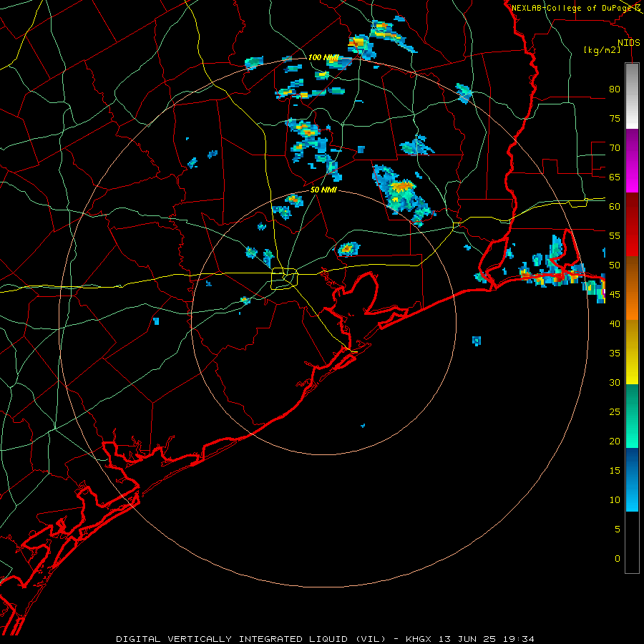Click the 15 value on the color scale
This screenshot has height=644, width=644.
tap(615, 471)
